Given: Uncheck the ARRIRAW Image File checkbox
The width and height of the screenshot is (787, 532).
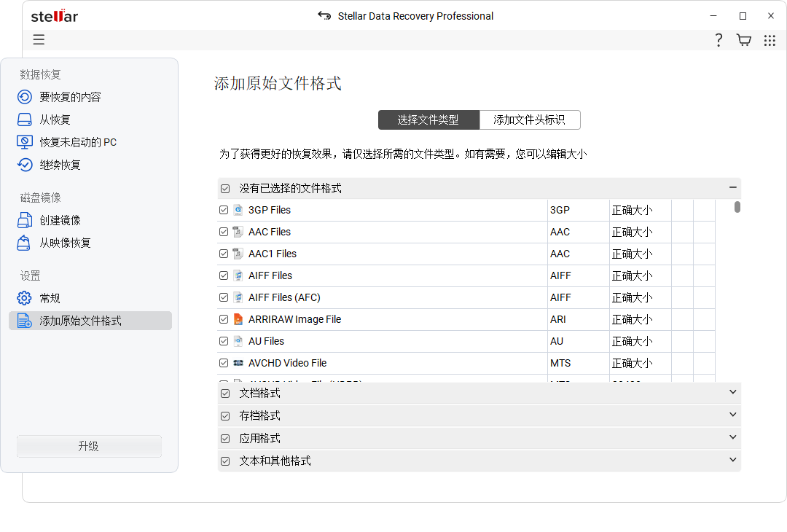Looking at the screenshot, I should tap(224, 319).
